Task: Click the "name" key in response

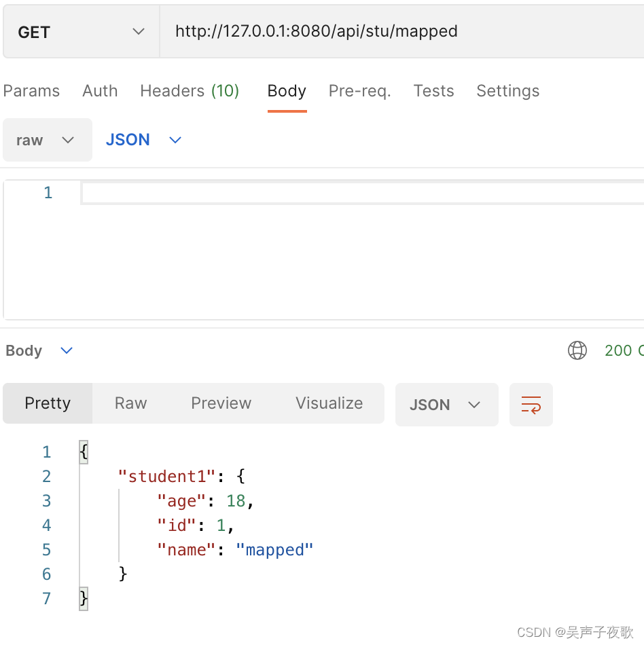Action: coord(186,550)
